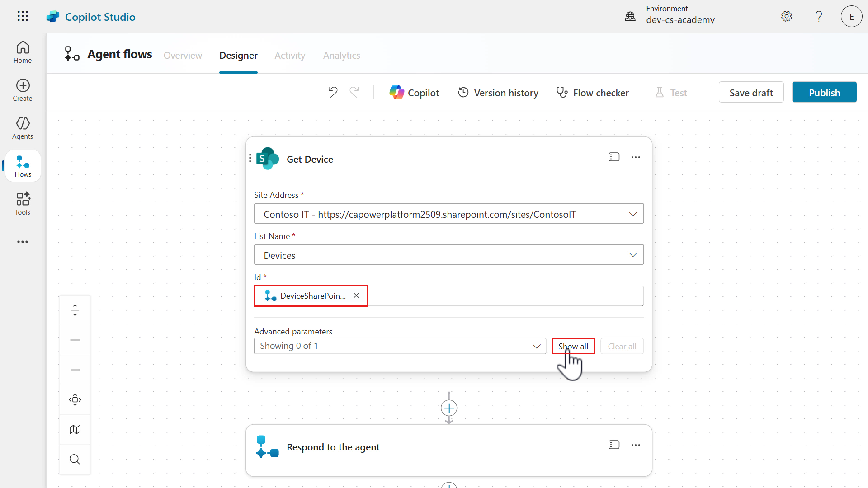
Task: Open the minimap on the canvas
Action: tap(75, 429)
